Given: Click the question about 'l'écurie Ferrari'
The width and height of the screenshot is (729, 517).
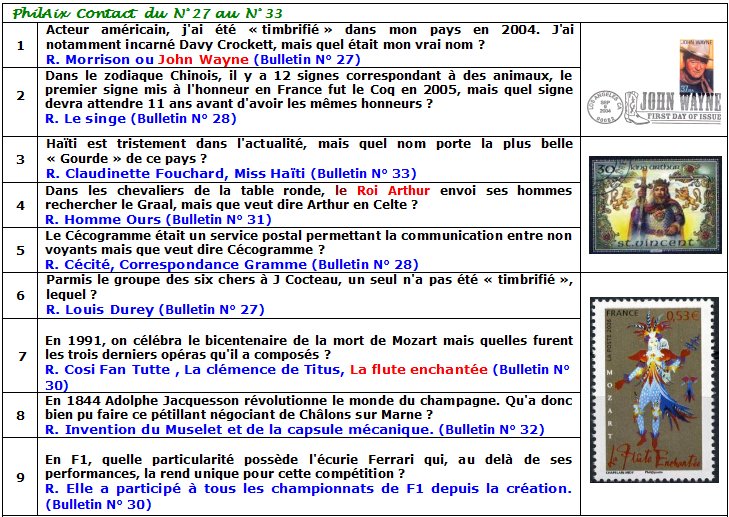Looking at the screenshot, I should (x=309, y=467).
